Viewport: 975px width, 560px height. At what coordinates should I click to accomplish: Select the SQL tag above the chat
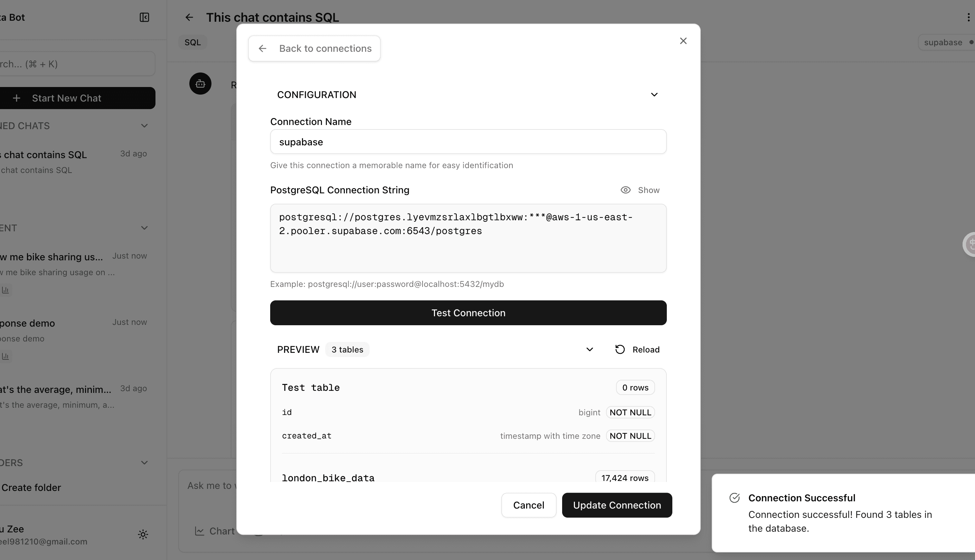coord(192,42)
